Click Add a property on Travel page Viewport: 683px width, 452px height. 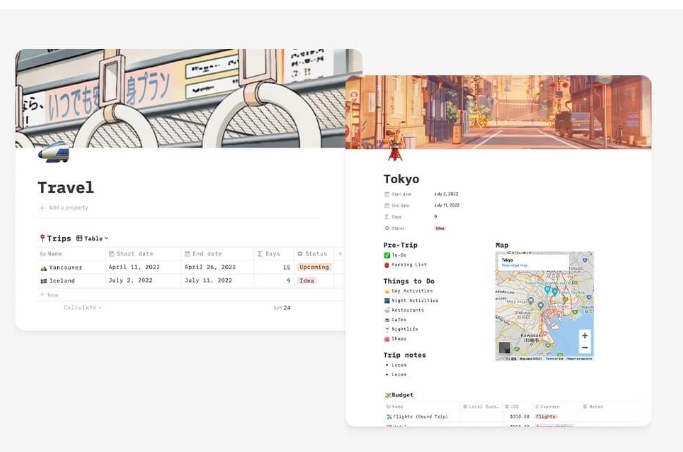64,208
